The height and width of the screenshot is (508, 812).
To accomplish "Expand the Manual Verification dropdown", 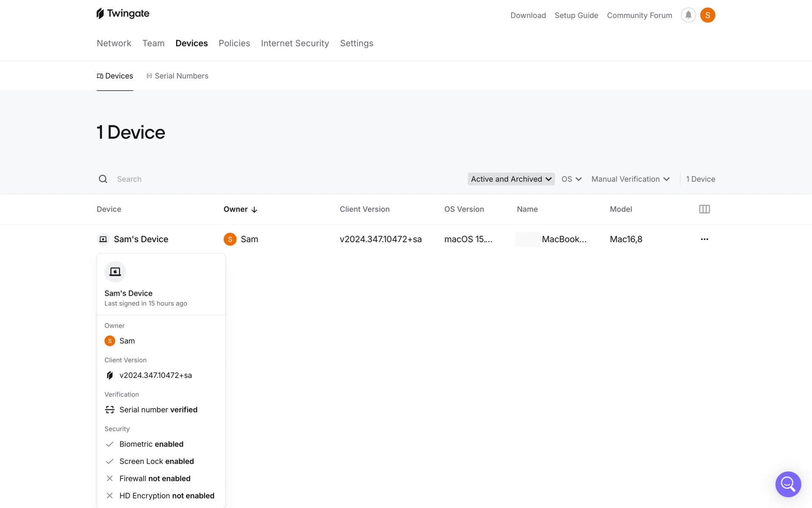I will click(x=630, y=179).
